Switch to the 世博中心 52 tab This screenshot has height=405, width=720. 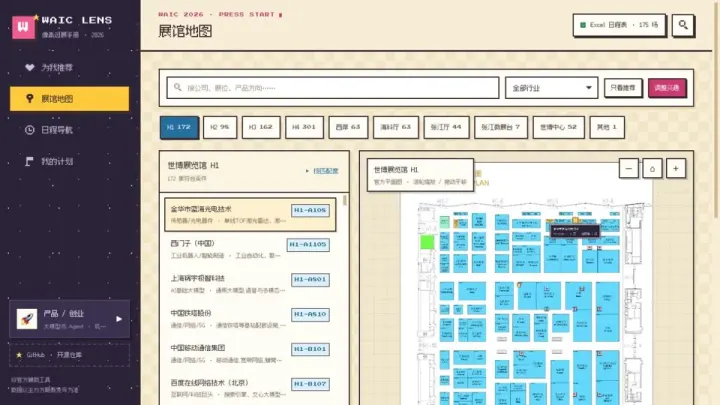[x=558, y=127]
